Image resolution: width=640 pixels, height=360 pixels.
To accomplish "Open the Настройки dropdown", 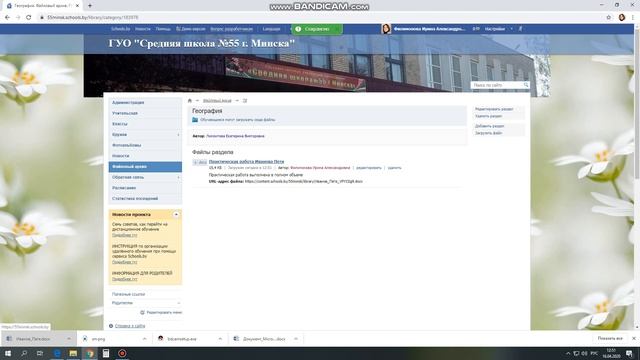I will [498, 29].
